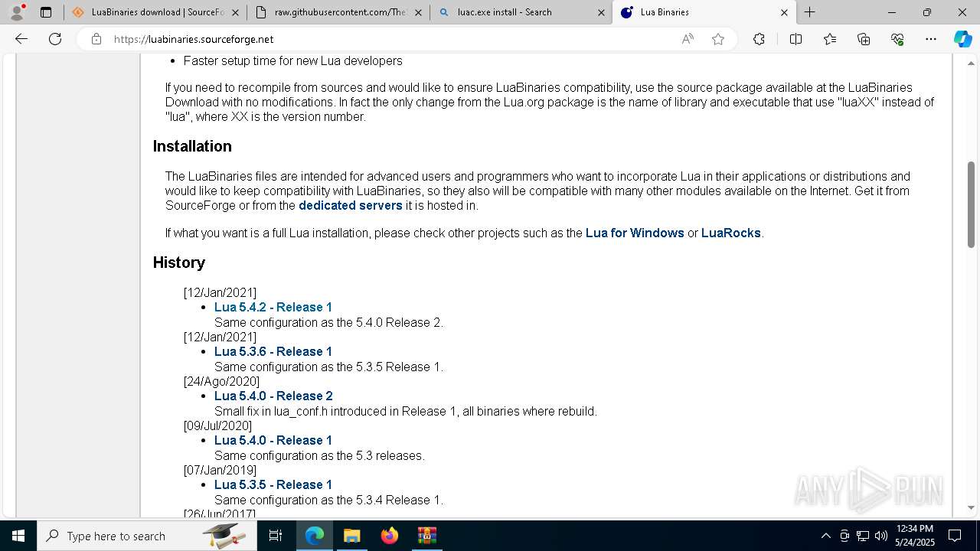Open Lua 5.4.0 - Release 2 link
The width and height of the screenshot is (980, 551).
click(273, 396)
